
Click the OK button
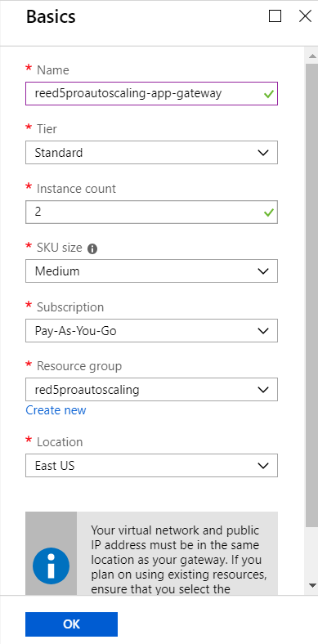point(71,624)
